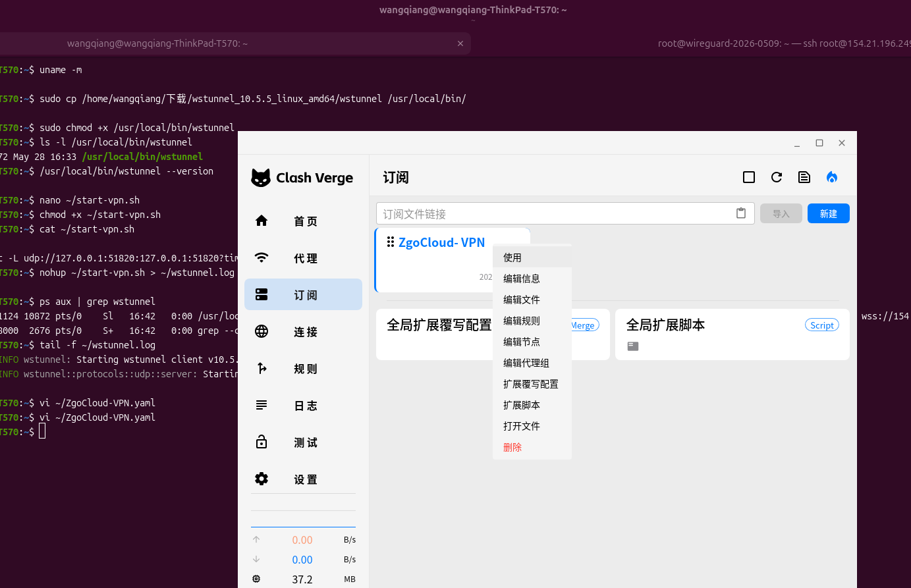This screenshot has height=588, width=911.
Task: Choose 使用 in the context menu
Action: click(532, 257)
